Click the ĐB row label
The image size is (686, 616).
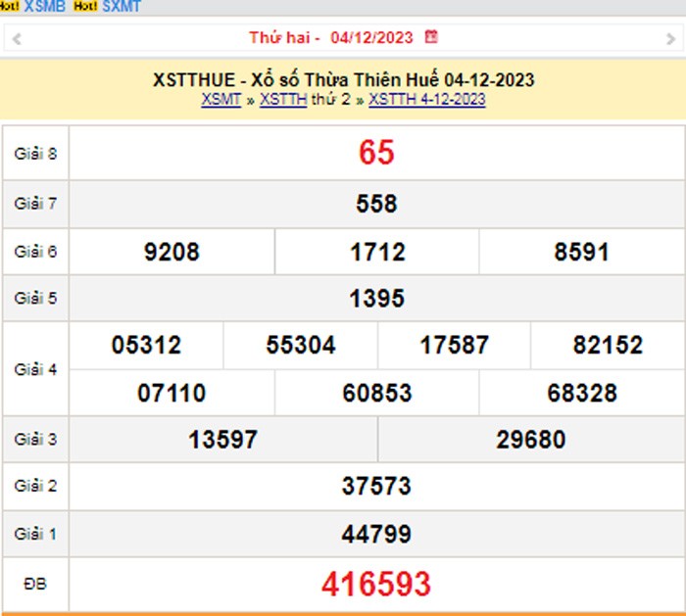[35, 584]
